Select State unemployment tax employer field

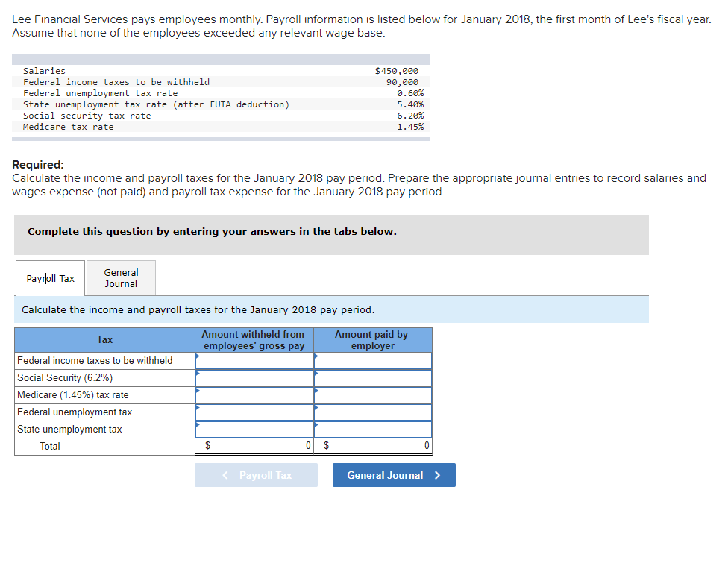click(373, 430)
